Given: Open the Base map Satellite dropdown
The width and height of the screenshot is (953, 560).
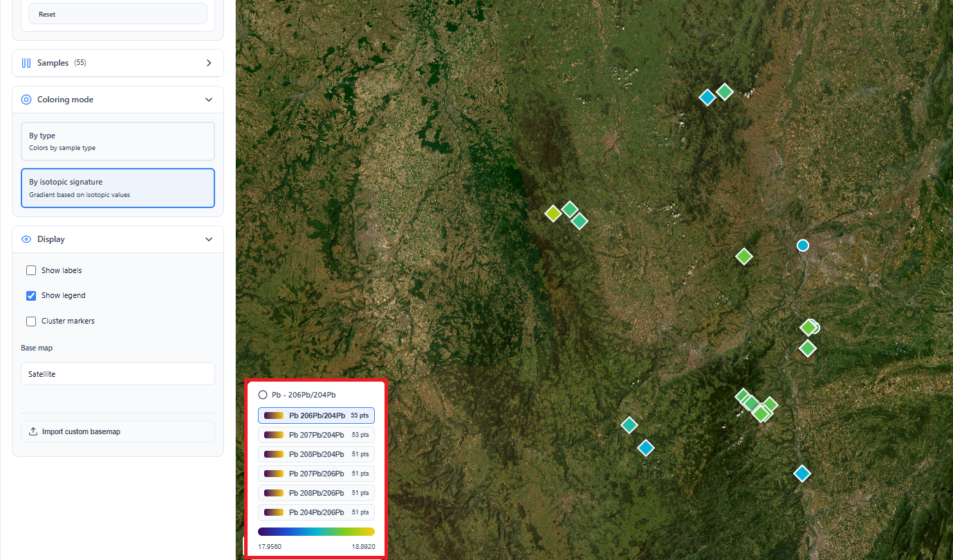Looking at the screenshot, I should point(118,374).
